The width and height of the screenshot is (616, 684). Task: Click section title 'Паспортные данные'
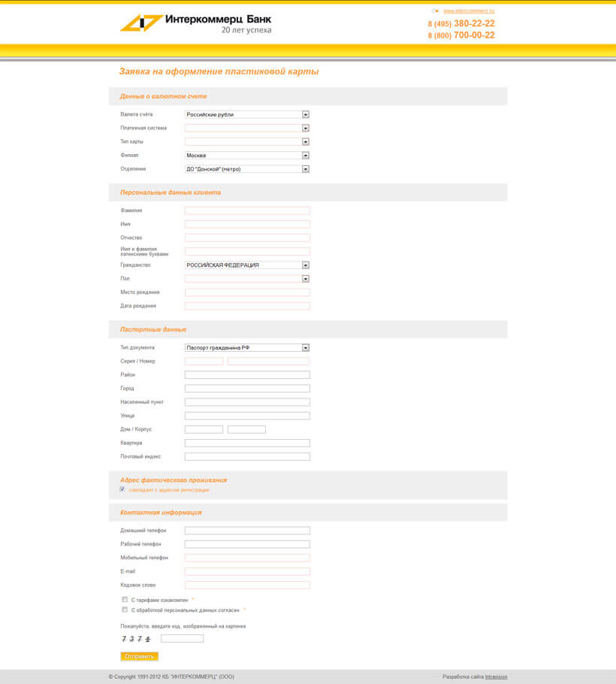coord(153,329)
